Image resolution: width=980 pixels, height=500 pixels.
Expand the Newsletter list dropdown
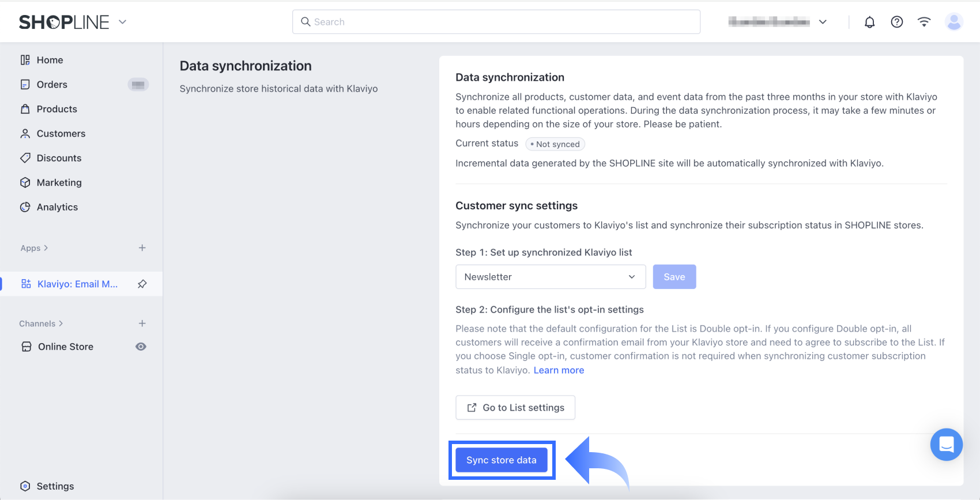(551, 277)
